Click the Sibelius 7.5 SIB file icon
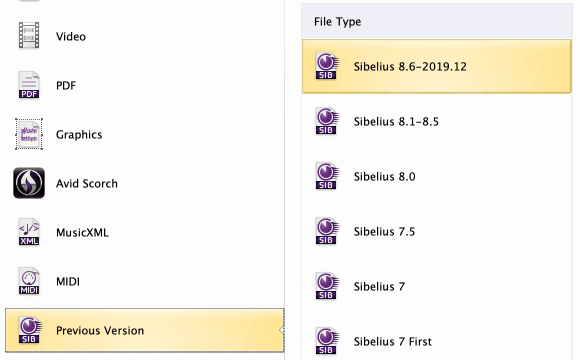The image size is (580, 360). point(327,231)
